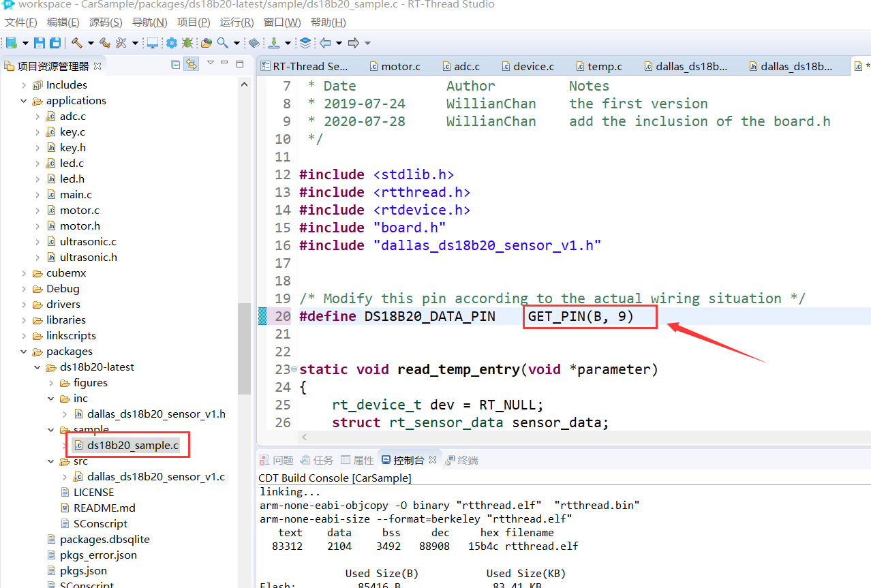
Task: Switch to the 属性 panel tab
Action: pyautogui.click(x=357, y=460)
